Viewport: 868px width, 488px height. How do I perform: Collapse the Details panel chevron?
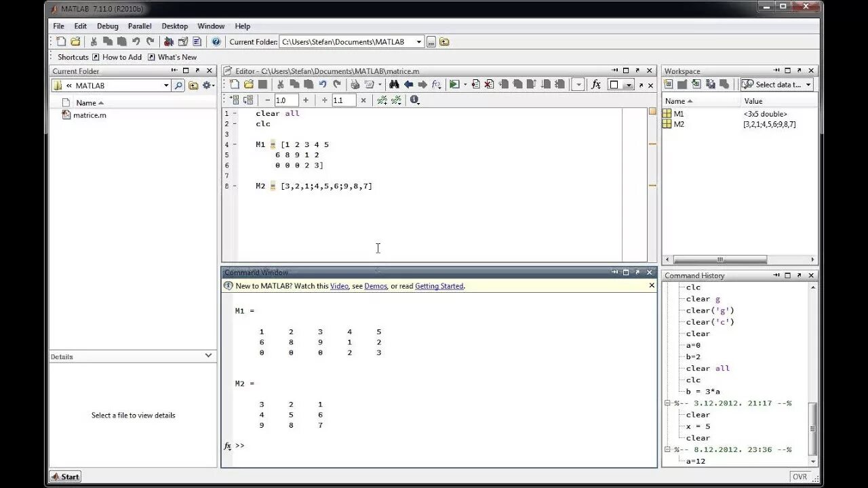point(208,355)
